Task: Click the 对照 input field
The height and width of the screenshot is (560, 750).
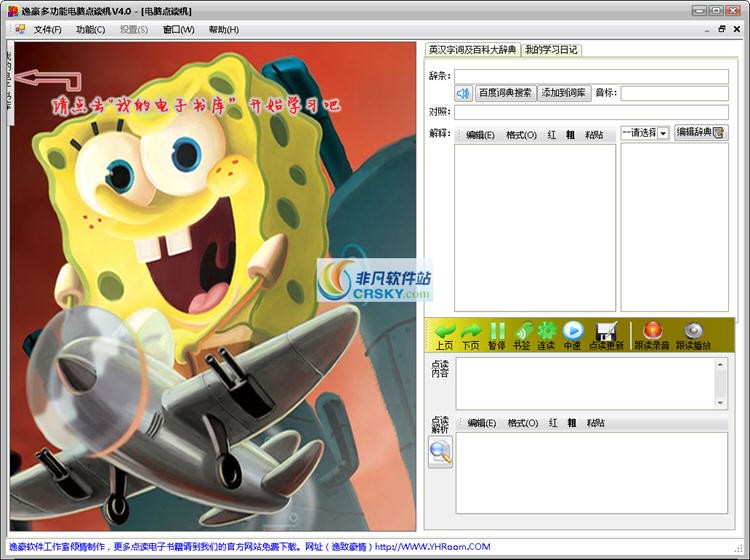Action: point(591,112)
